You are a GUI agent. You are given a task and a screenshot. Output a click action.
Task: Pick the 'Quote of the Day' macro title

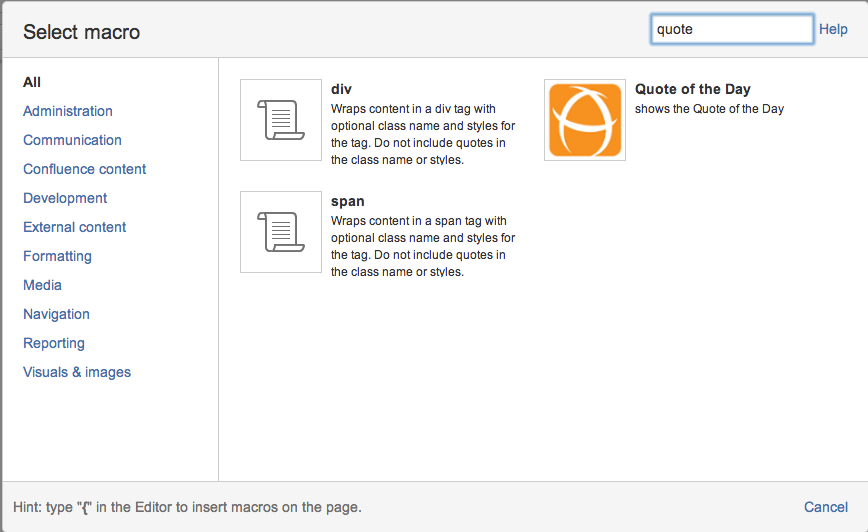coord(692,89)
